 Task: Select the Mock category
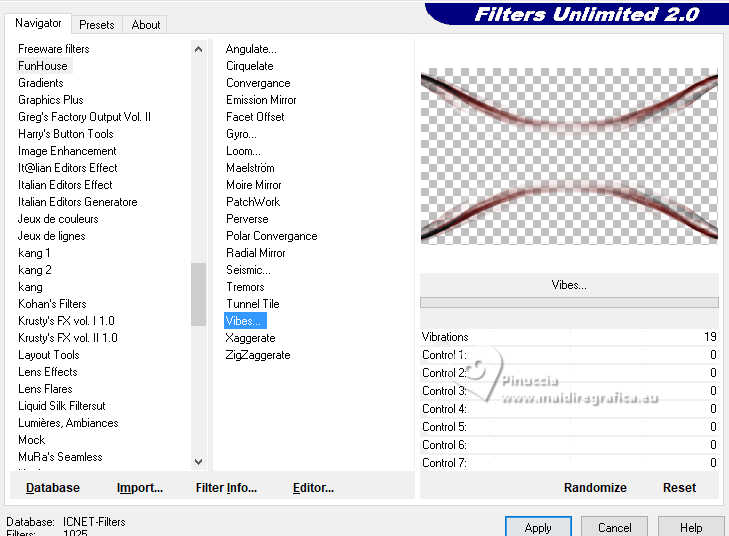coord(32,440)
